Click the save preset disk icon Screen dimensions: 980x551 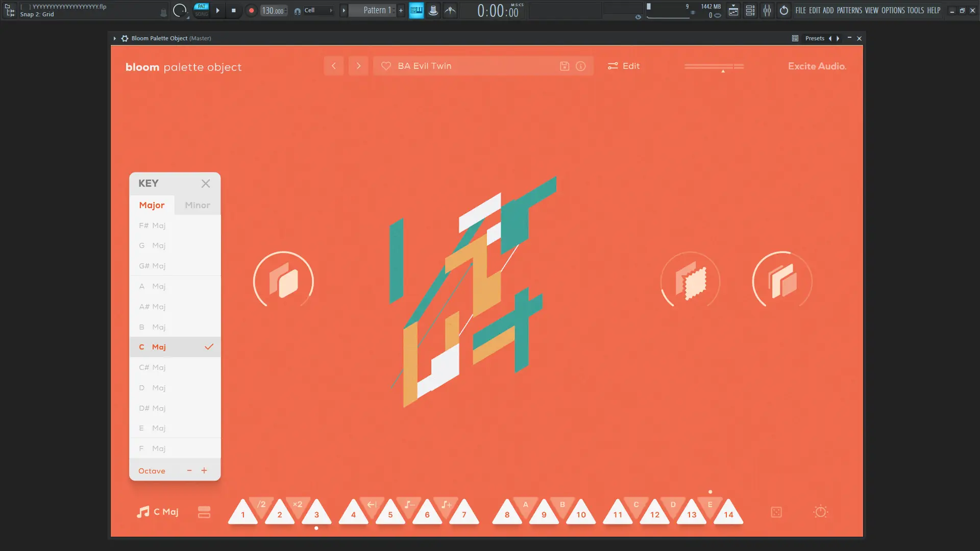pos(564,66)
